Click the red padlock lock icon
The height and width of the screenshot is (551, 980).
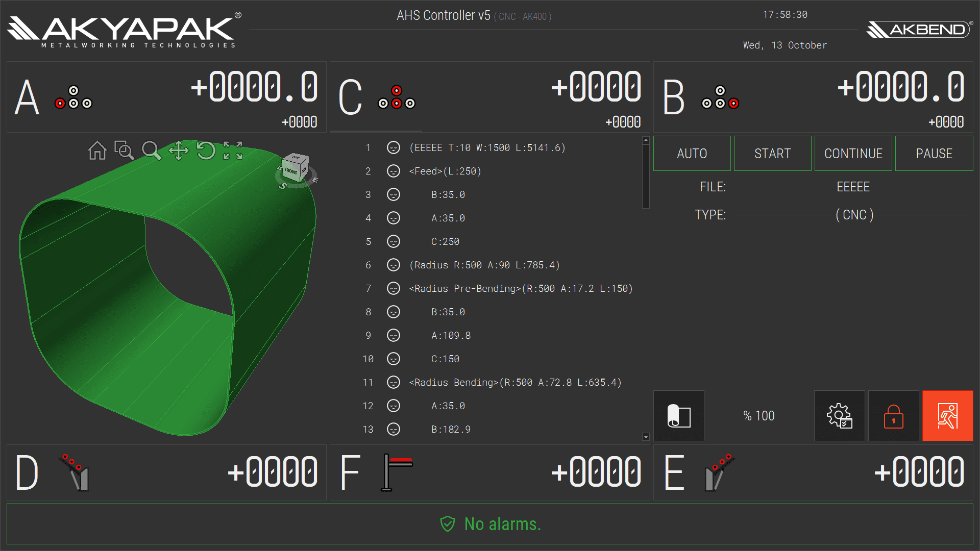(x=893, y=416)
